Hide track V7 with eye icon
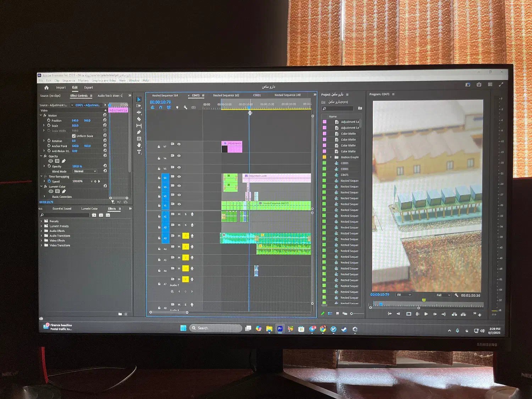 pos(179,144)
